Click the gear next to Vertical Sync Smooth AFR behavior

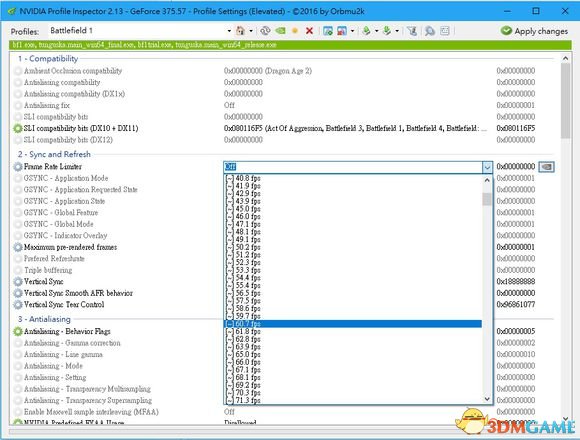(18, 293)
